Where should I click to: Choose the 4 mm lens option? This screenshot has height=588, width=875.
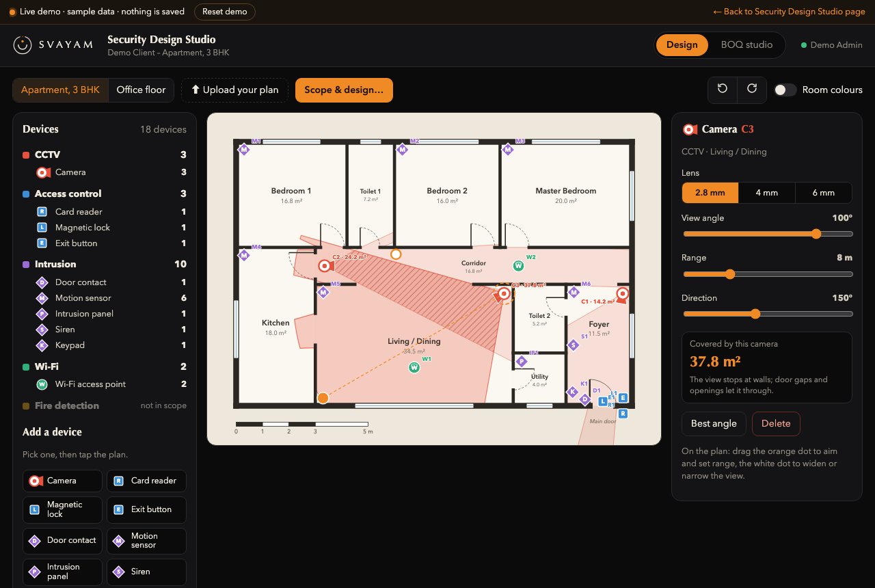click(x=767, y=193)
